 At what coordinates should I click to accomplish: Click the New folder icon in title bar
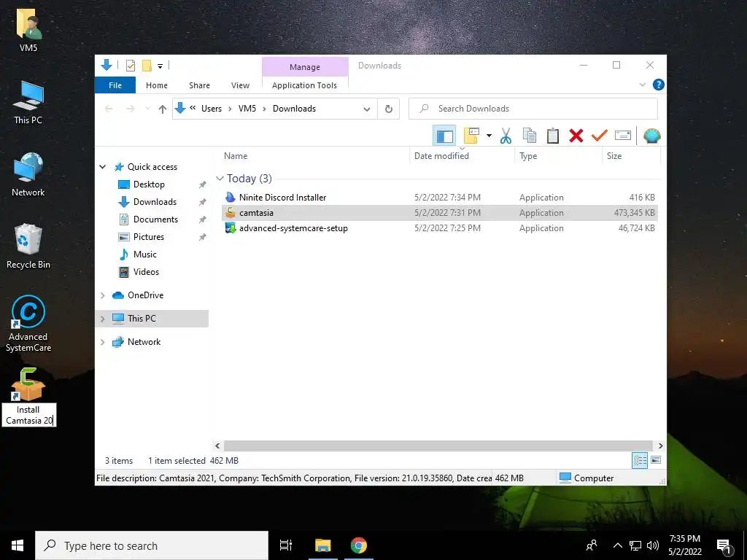point(147,65)
